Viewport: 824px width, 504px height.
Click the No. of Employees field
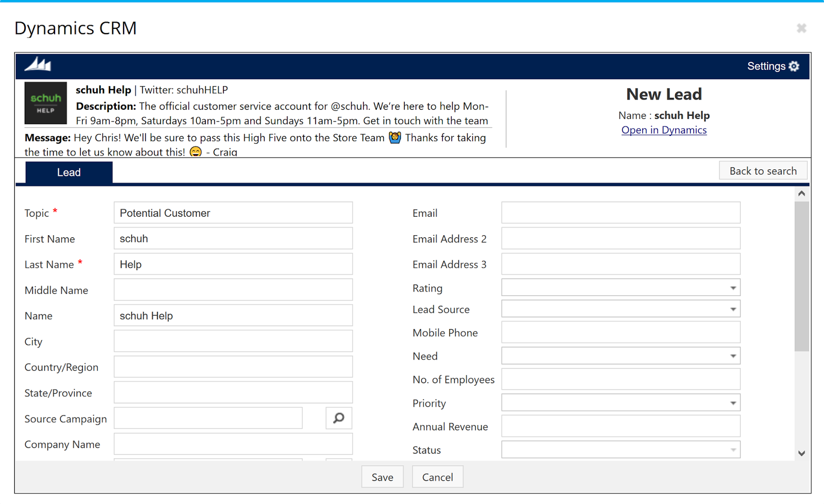click(621, 379)
